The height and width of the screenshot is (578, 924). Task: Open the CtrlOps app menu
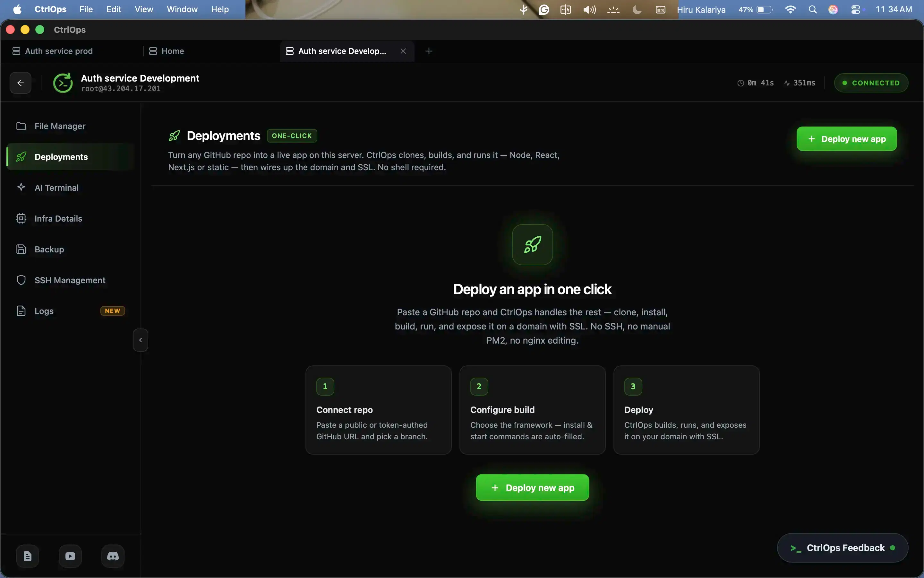tap(50, 9)
